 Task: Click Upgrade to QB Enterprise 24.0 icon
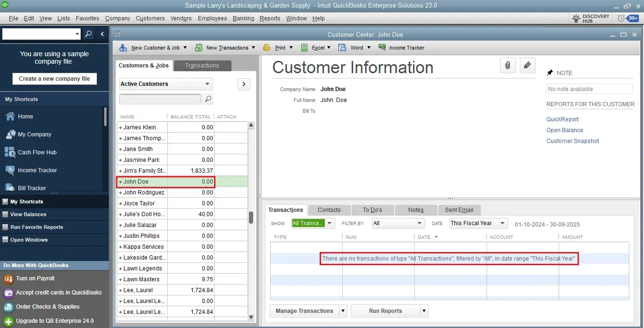pyautogui.click(x=8, y=321)
